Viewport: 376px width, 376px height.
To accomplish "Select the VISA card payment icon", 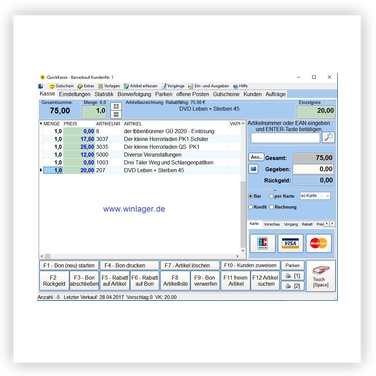I will click(291, 243).
